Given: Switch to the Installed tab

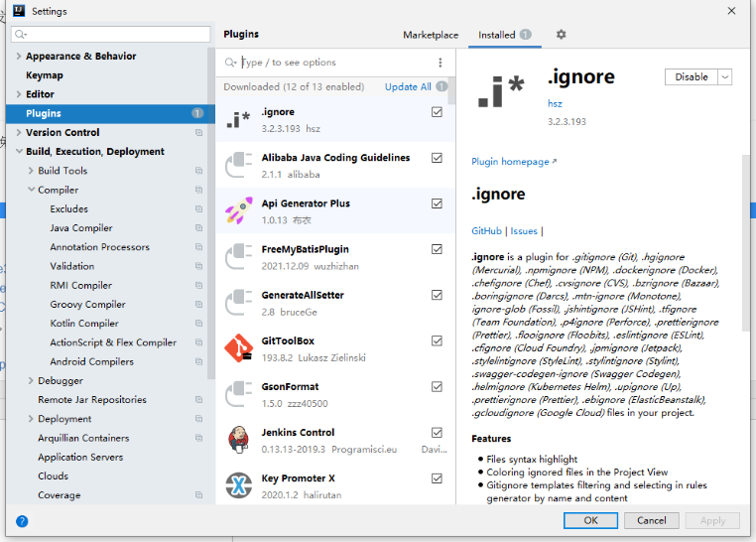Looking at the screenshot, I should [504, 35].
